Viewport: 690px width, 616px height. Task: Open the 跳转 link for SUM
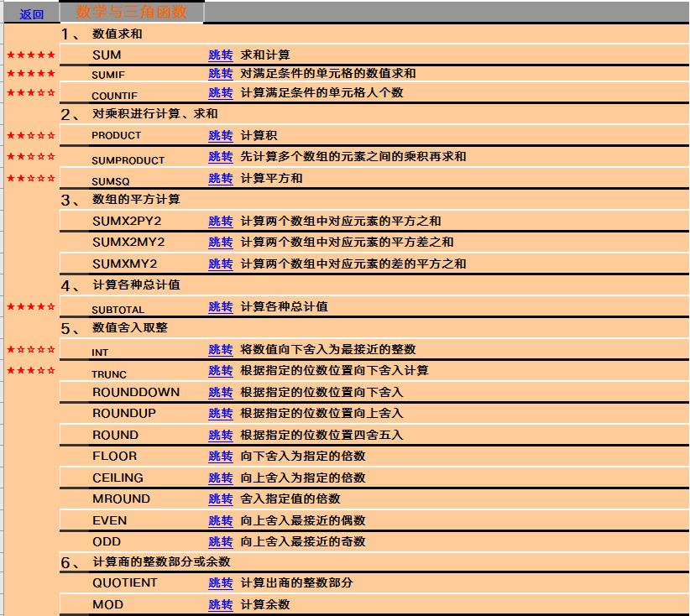pyautogui.click(x=221, y=55)
